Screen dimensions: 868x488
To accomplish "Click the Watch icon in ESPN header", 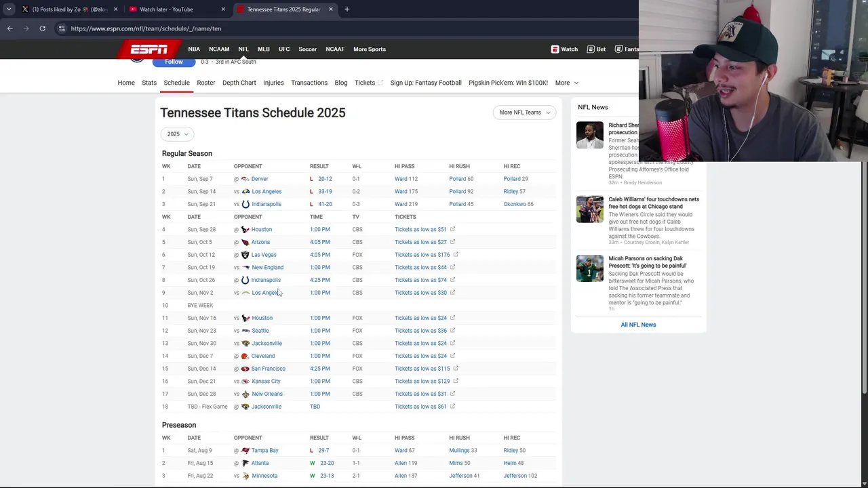I will pos(555,49).
